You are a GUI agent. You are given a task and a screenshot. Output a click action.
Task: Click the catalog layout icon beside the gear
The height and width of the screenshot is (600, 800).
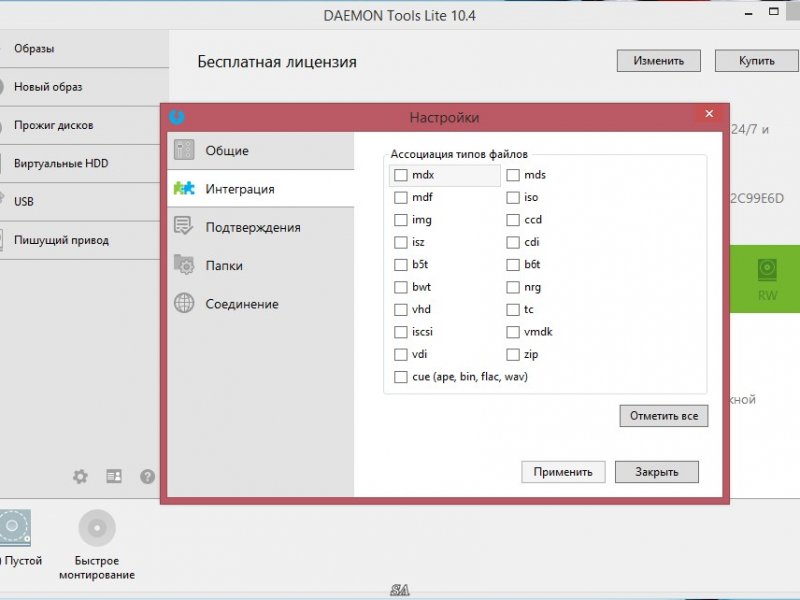pos(114,476)
